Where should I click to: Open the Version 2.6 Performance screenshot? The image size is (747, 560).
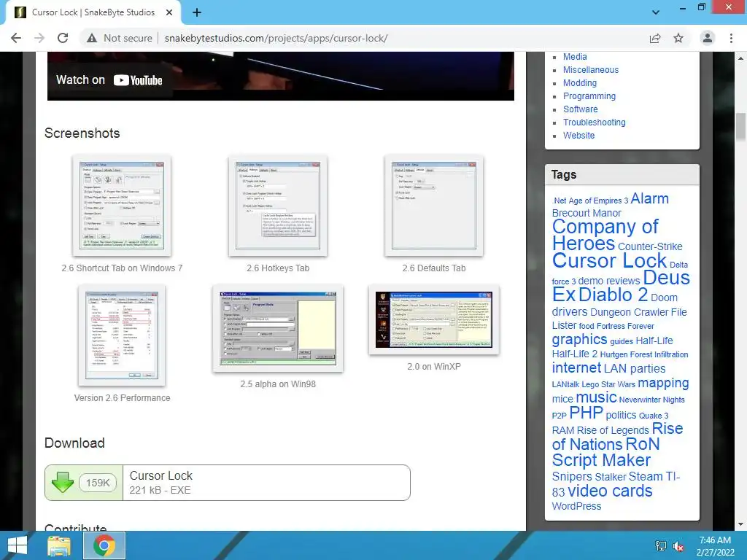point(122,335)
